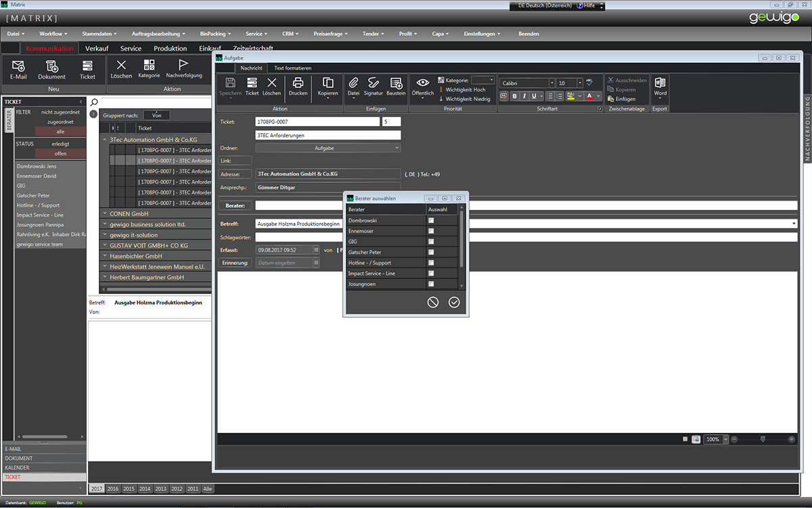The image size is (812, 508).
Task: Open the Stammdaten menu
Action: [99, 33]
